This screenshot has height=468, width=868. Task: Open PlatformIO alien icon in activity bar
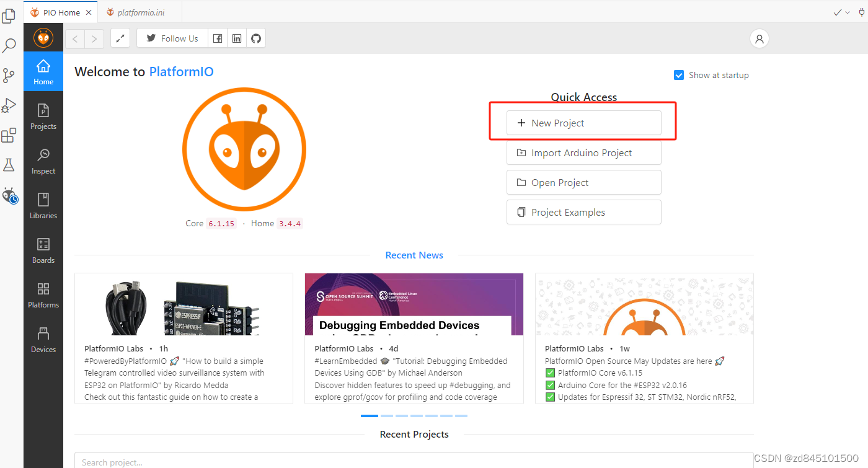tap(9, 196)
